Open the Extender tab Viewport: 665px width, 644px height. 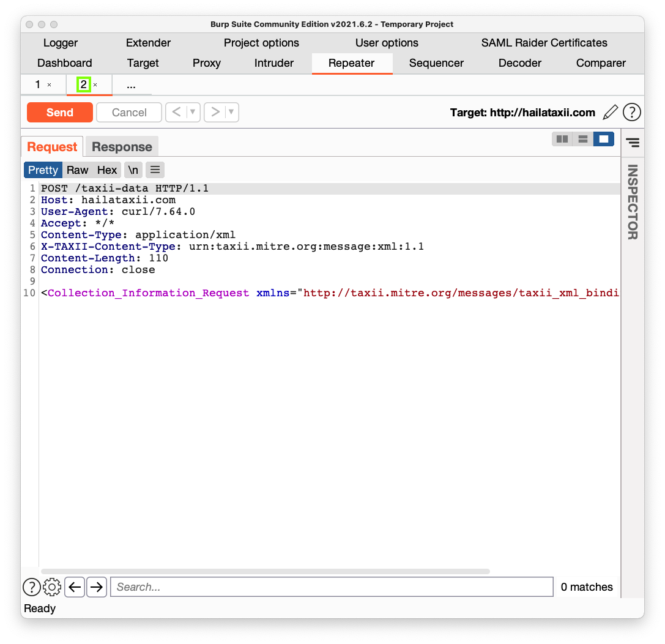tap(149, 43)
